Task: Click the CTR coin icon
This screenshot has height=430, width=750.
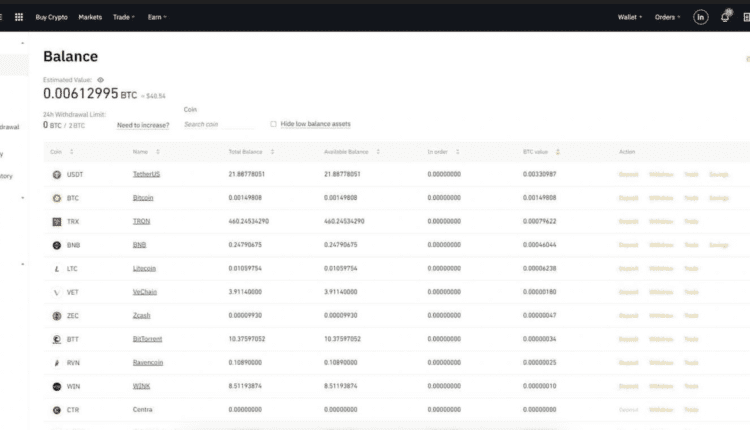Action: point(57,410)
